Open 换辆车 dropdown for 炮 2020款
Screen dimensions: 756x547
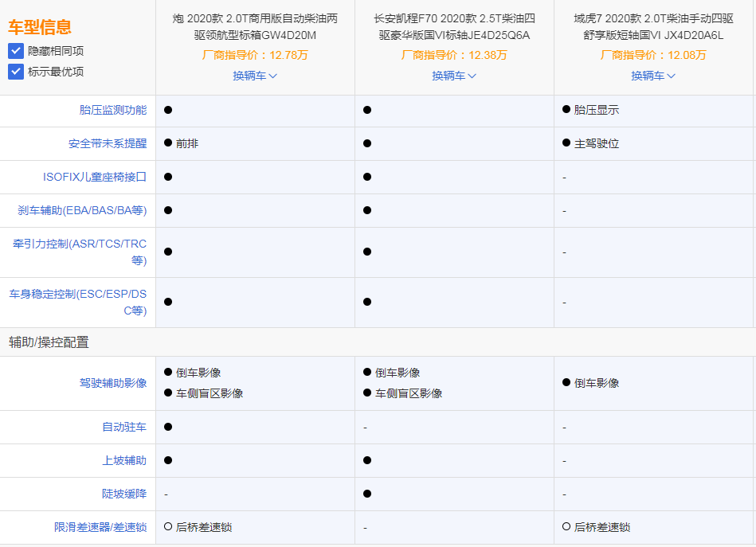[255, 76]
